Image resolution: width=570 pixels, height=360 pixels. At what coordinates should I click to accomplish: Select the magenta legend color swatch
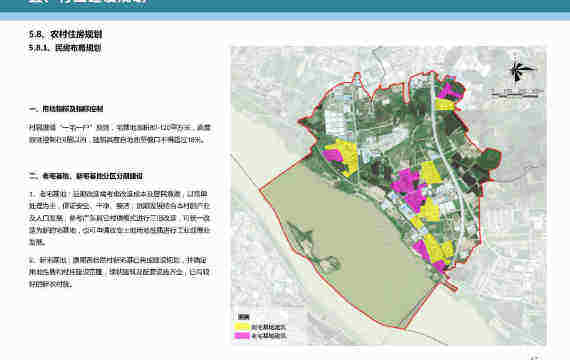242,336
